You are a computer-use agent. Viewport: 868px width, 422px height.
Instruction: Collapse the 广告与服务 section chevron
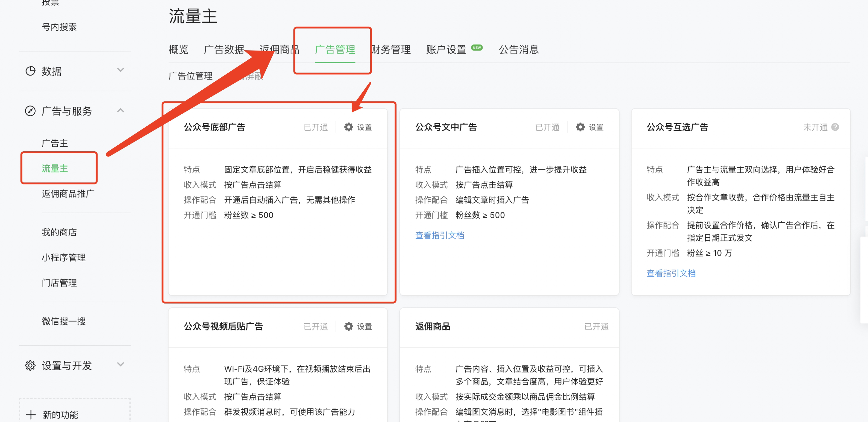click(120, 110)
